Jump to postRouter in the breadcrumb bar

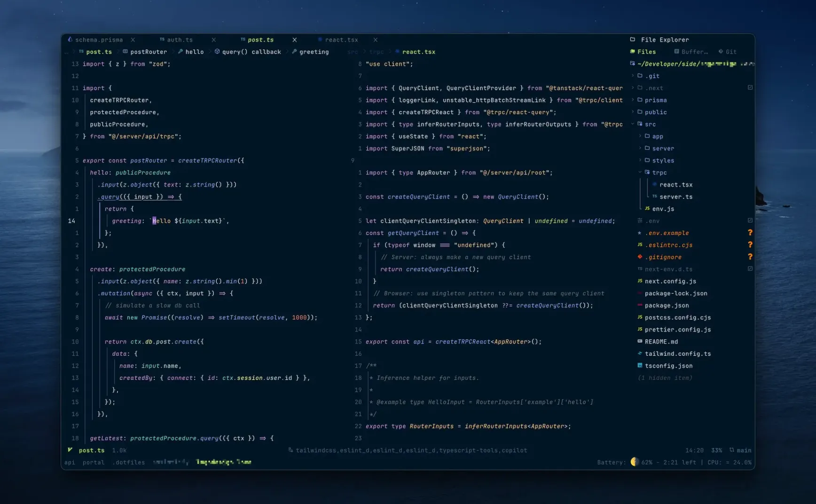[x=148, y=52]
